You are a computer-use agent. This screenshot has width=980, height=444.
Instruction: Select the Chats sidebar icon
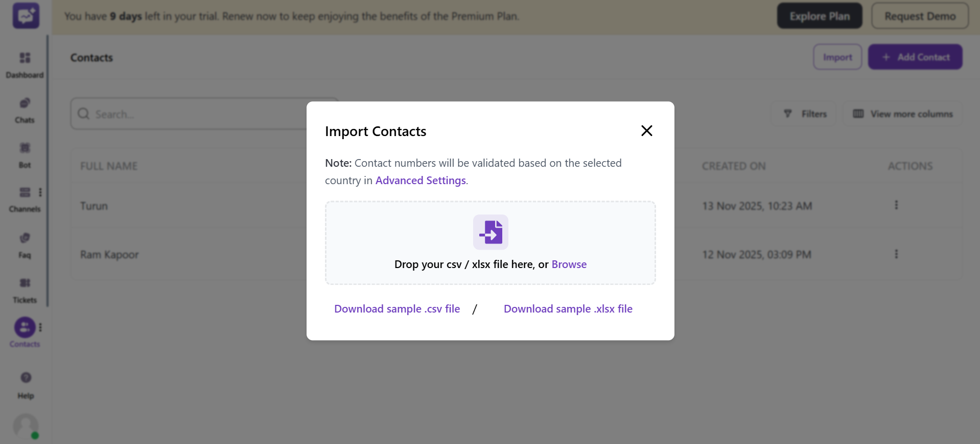tap(25, 103)
